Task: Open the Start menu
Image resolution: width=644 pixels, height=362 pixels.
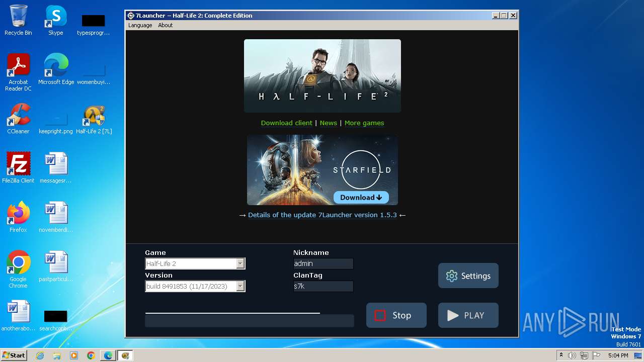Action: 14,355
